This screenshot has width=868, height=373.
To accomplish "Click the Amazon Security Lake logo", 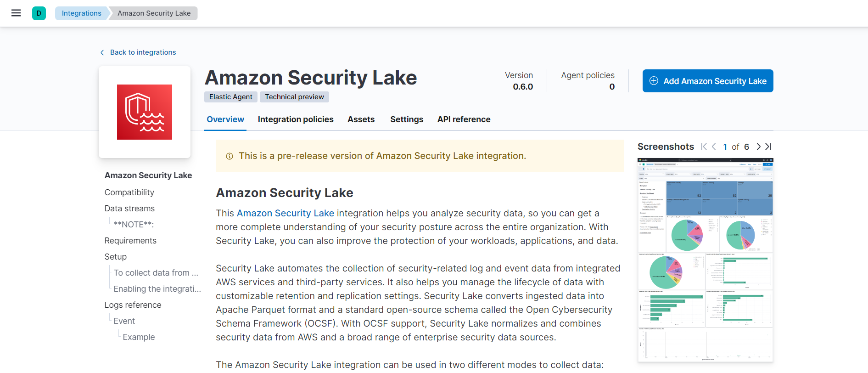I will click(x=145, y=112).
